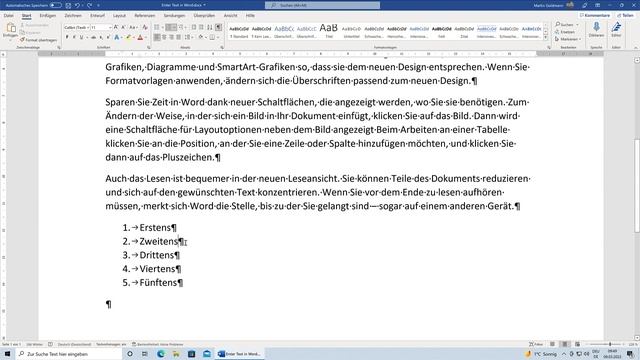Decrease paragraph indent
This screenshot has width=640, height=360.
tap(194, 27)
